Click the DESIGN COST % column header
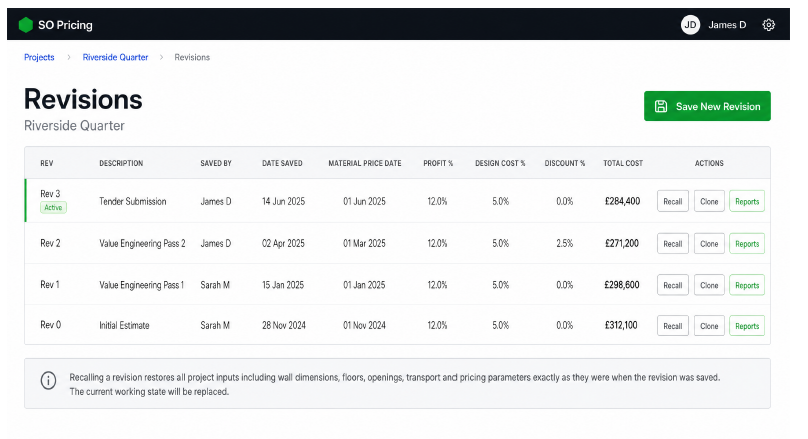This screenshot has height=439, width=808. coord(500,163)
